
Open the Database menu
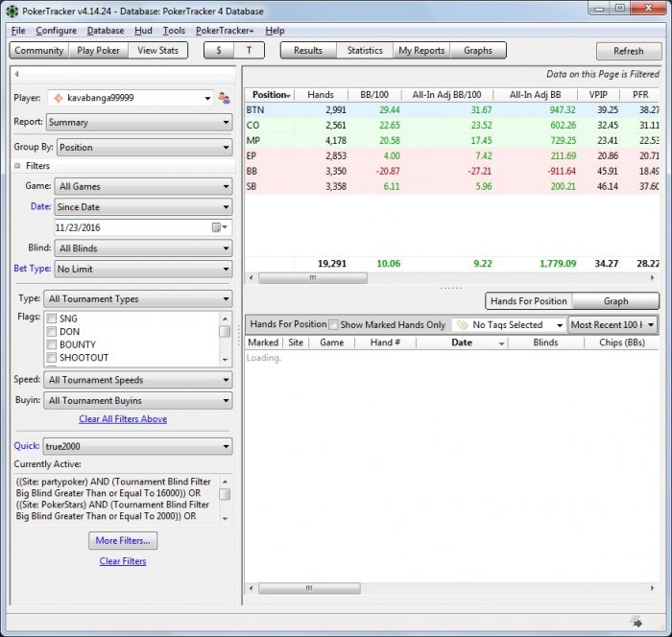(x=105, y=31)
